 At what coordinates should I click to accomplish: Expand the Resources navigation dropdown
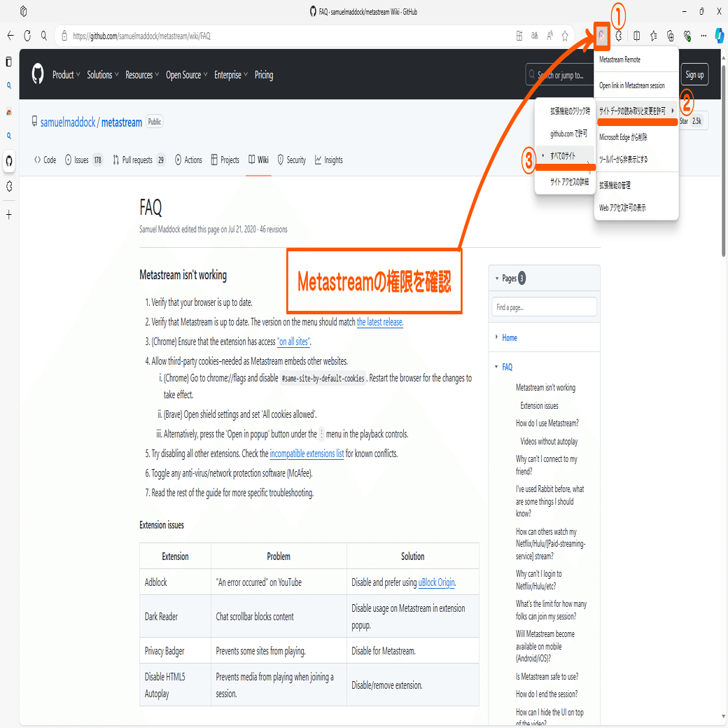143,75
